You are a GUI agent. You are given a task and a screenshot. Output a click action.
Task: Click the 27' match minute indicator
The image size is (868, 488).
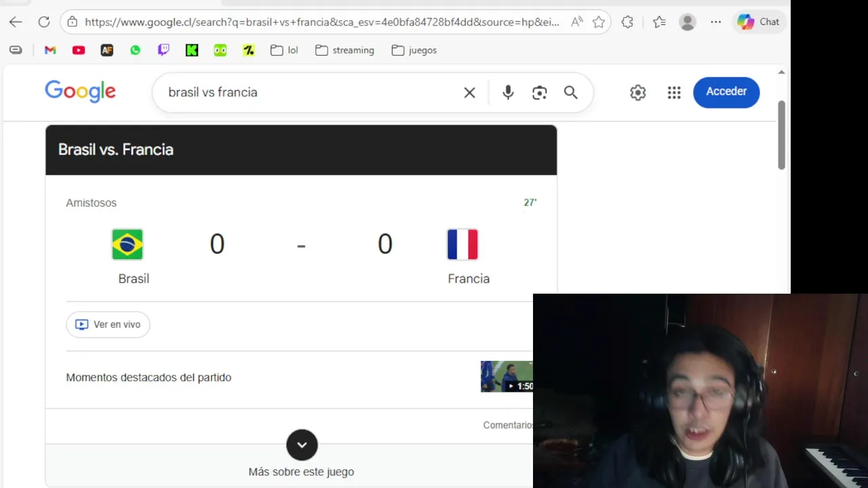point(530,203)
